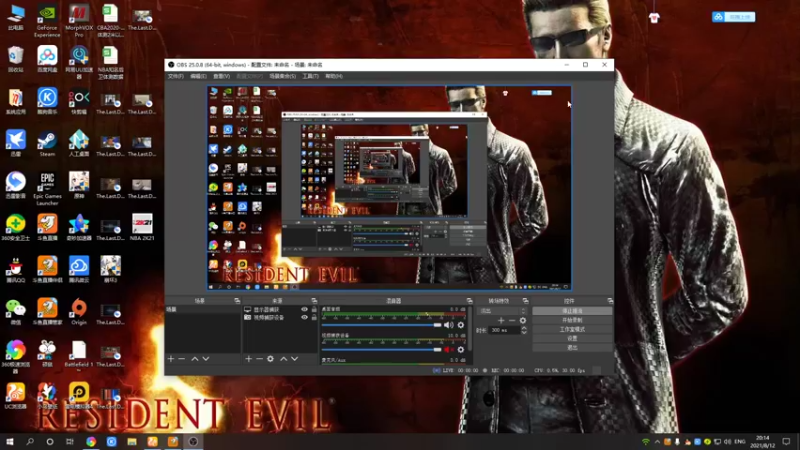Open the 帮助(H) menu
800x450 pixels.
click(x=334, y=76)
